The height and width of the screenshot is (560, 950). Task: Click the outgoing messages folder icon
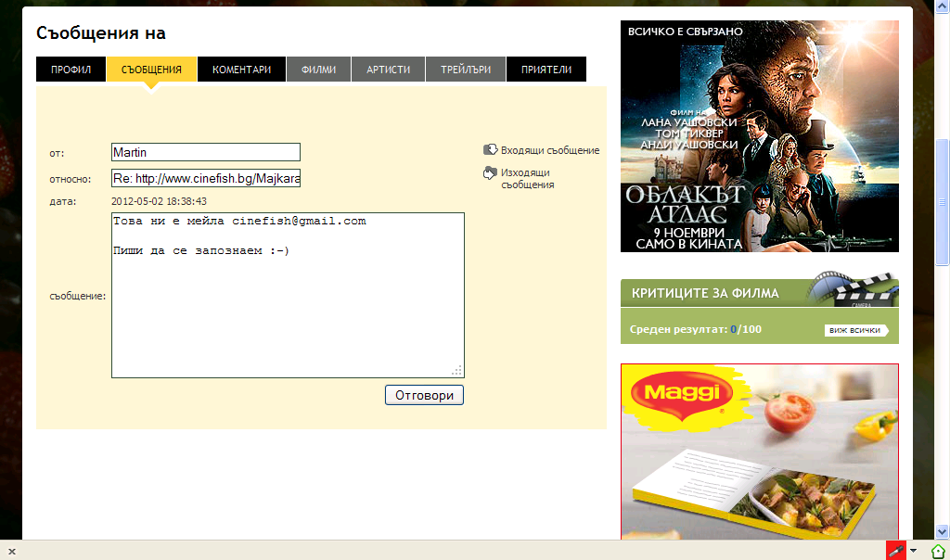(x=490, y=172)
